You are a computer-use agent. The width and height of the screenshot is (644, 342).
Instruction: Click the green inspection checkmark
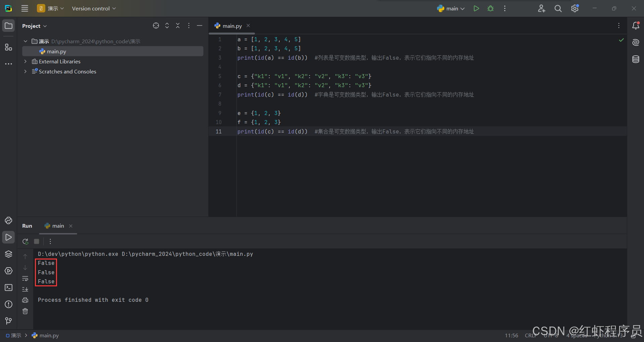(621, 40)
